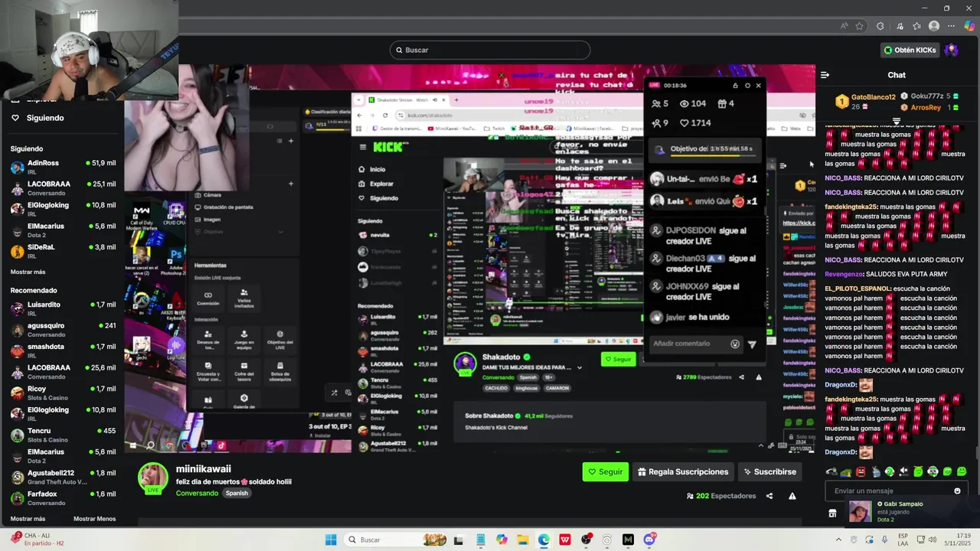Open the ESP LAA language indicator in the tray
Viewport: 980px width, 551px height.
[903, 540]
